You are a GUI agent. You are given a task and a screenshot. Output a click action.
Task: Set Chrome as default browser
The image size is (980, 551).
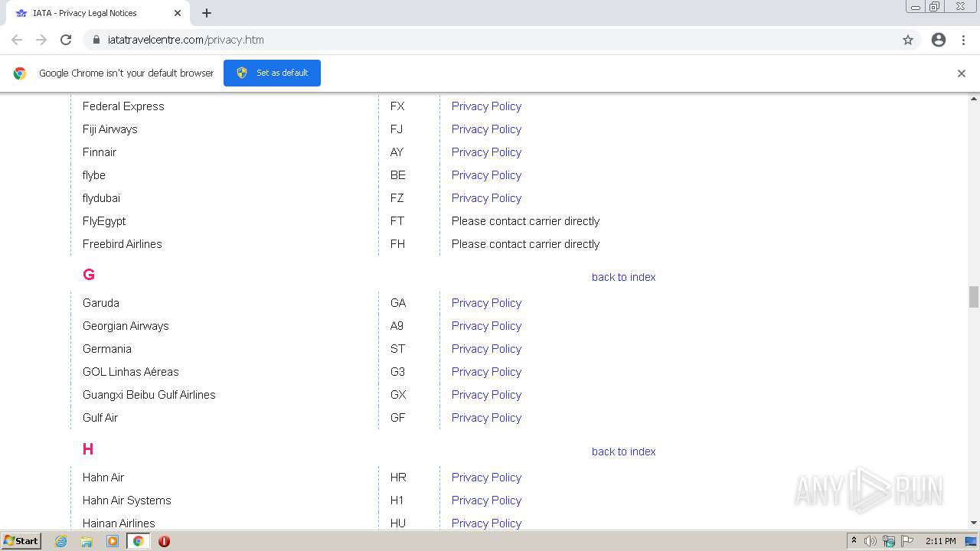[272, 73]
